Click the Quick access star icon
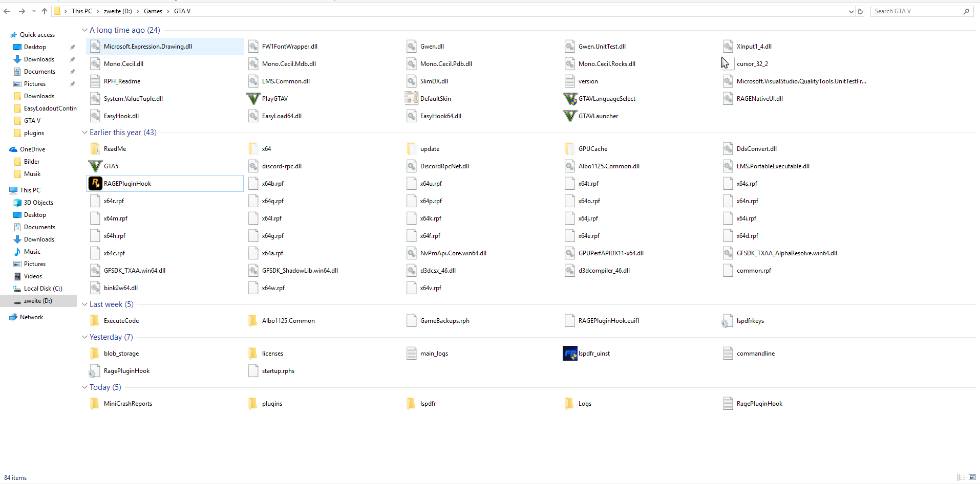980x484 pixels. 14,35
